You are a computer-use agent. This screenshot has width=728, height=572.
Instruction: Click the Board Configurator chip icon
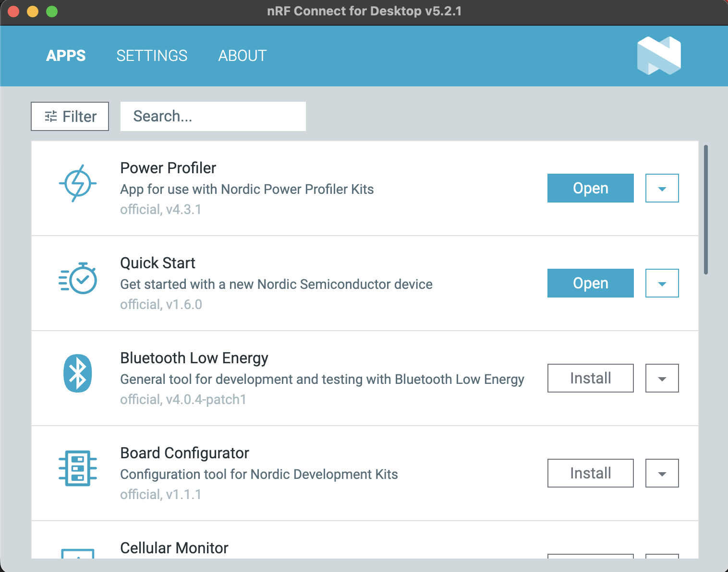click(78, 468)
